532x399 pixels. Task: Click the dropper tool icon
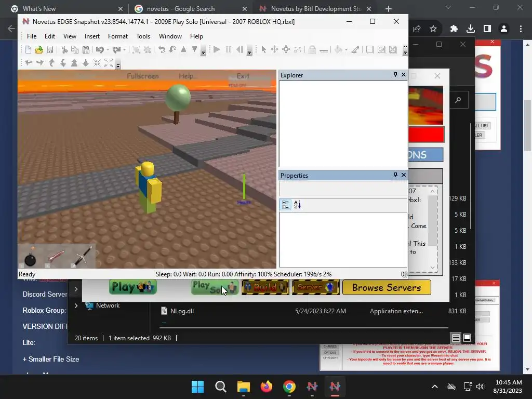(355, 50)
